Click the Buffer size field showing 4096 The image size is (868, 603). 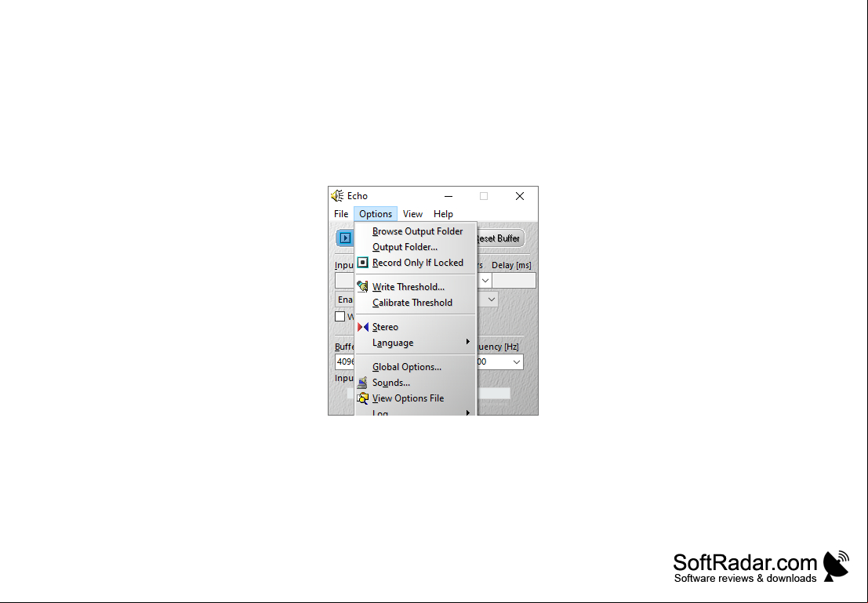tap(345, 361)
